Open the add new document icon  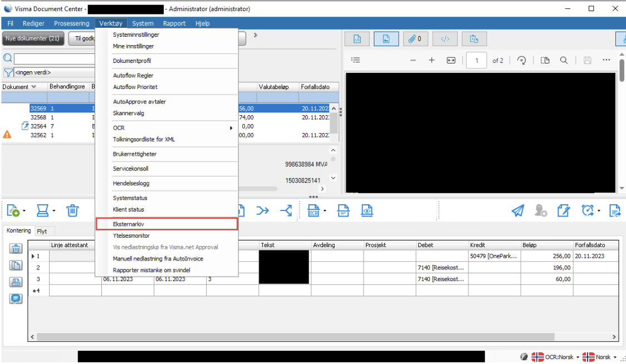click(x=13, y=210)
